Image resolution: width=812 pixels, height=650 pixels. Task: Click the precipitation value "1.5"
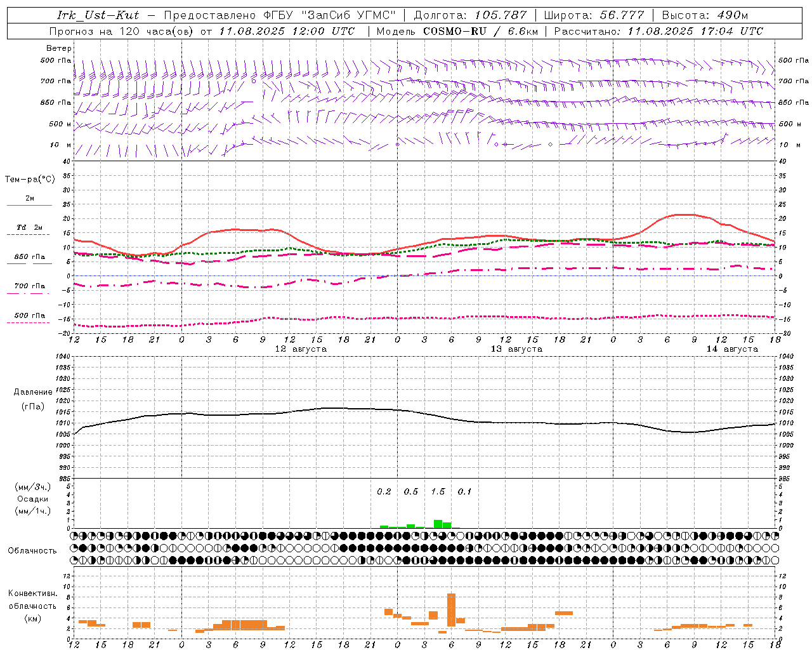[x=438, y=492]
